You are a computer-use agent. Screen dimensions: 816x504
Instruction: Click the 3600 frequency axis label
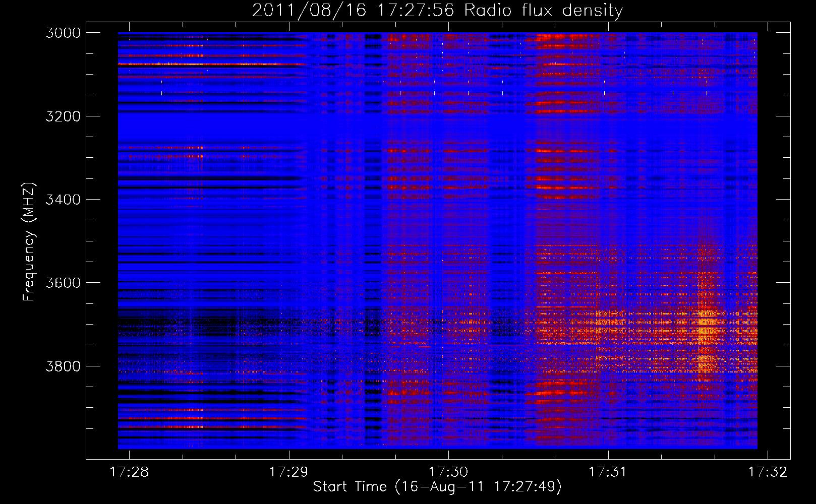[x=63, y=283]
